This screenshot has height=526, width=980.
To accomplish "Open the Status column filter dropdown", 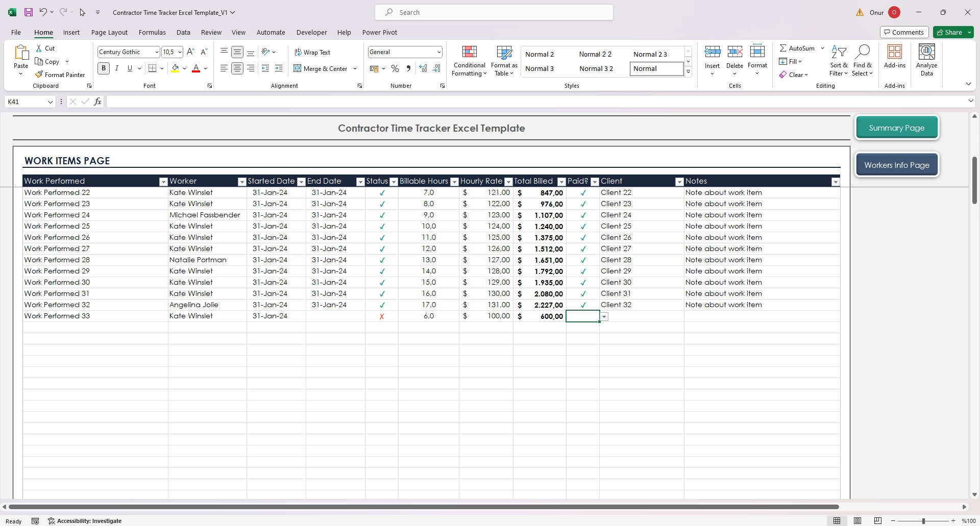I will point(394,181).
